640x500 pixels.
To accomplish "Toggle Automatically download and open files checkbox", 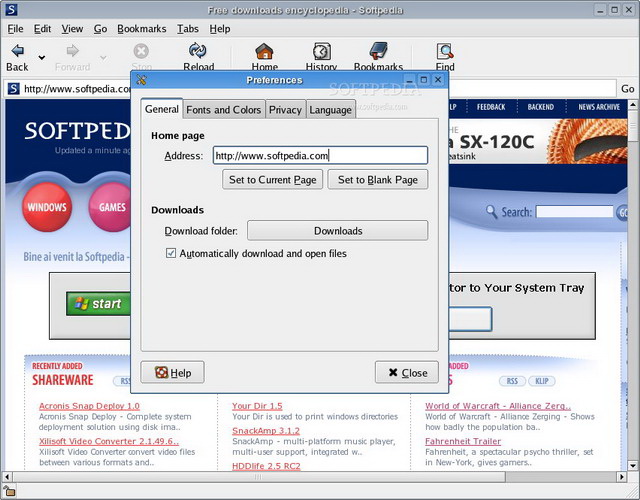I will [x=171, y=254].
